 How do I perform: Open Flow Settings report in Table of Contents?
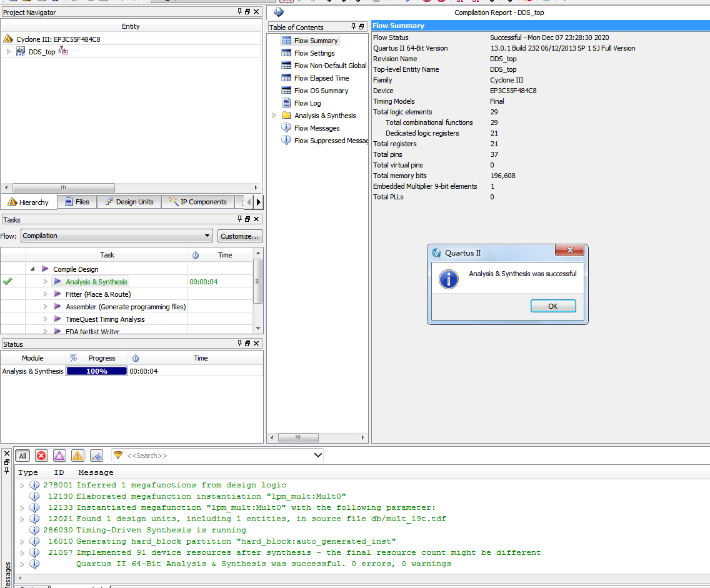[314, 53]
